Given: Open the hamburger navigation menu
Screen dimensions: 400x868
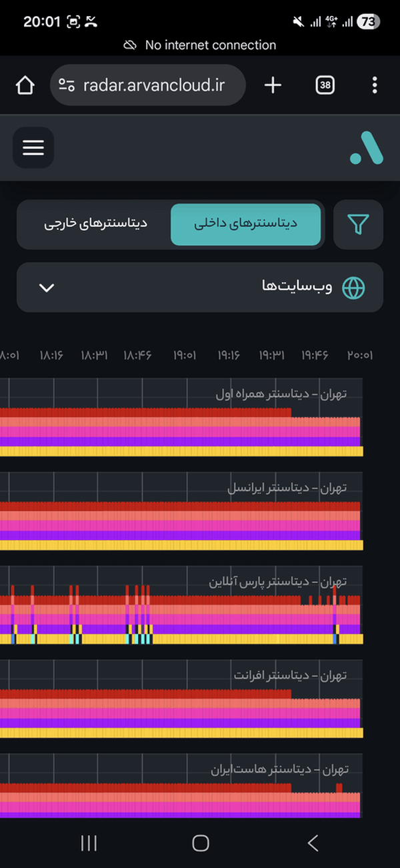Looking at the screenshot, I should click(33, 147).
